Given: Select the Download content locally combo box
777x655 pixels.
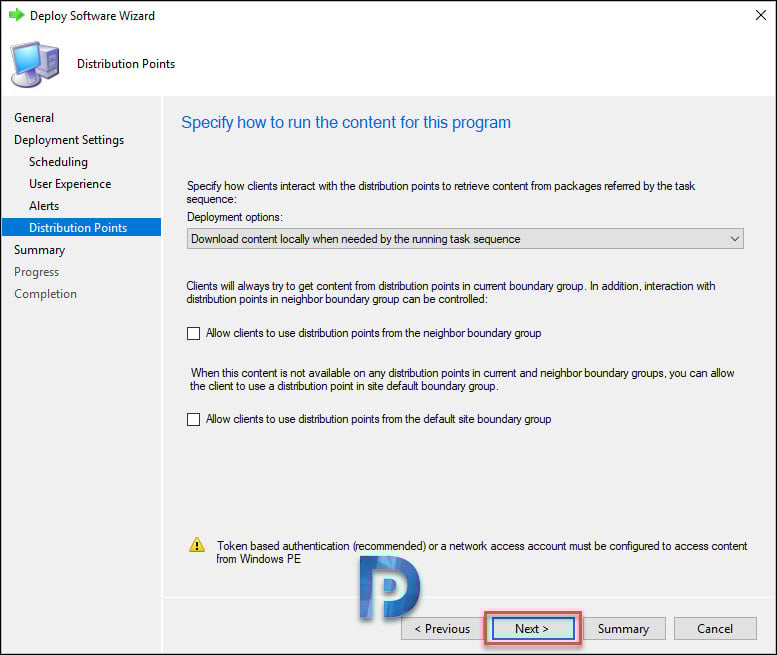Looking at the screenshot, I should pyautogui.click(x=465, y=239).
